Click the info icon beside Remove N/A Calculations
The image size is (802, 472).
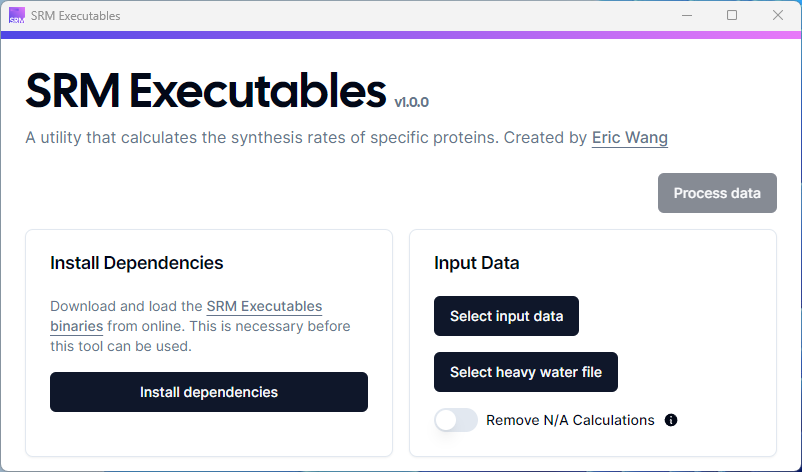pyautogui.click(x=671, y=420)
